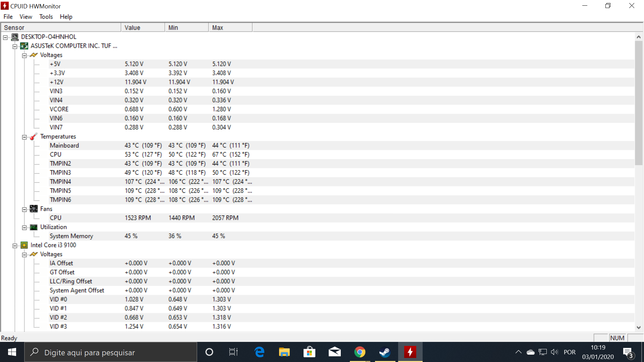The width and height of the screenshot is (644, 362).
Task: Switch to Google Chrome on the taskbar
Action: (360, 352)
